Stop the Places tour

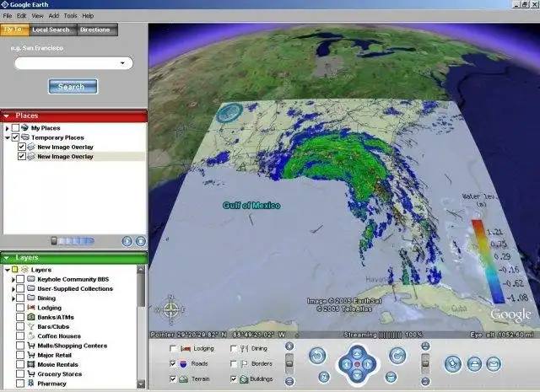[140, 241]
